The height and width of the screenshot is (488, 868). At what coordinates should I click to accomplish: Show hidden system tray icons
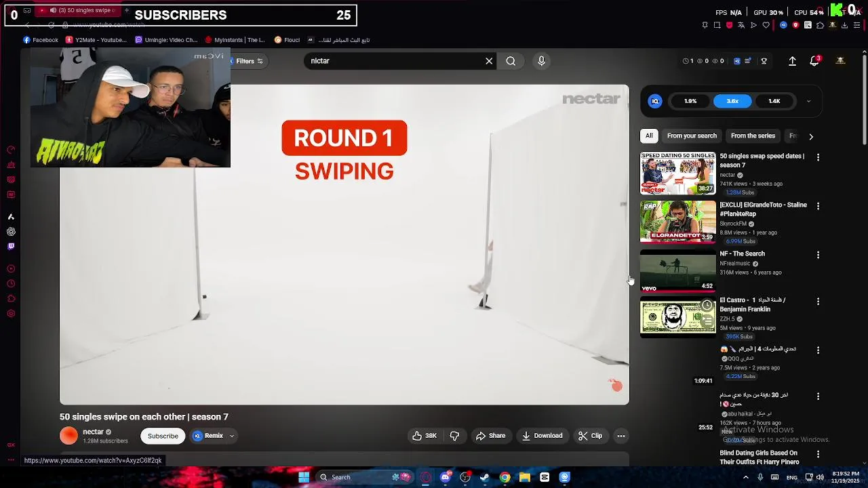(745, 477)
